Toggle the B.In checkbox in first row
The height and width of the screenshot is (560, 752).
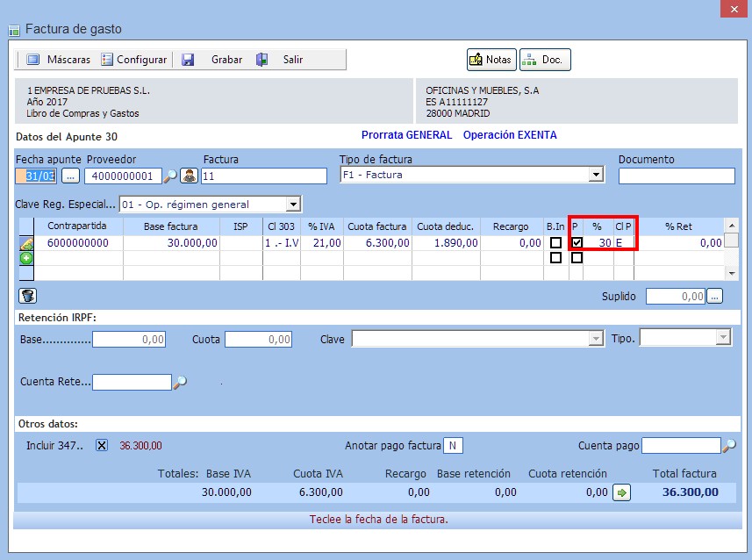click(555, 243)
